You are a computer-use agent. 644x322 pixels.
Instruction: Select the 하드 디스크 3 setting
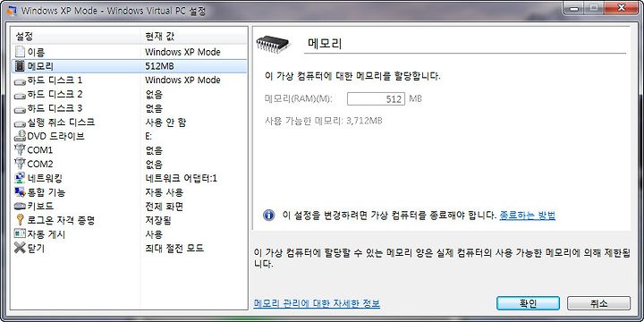(130, 108)
